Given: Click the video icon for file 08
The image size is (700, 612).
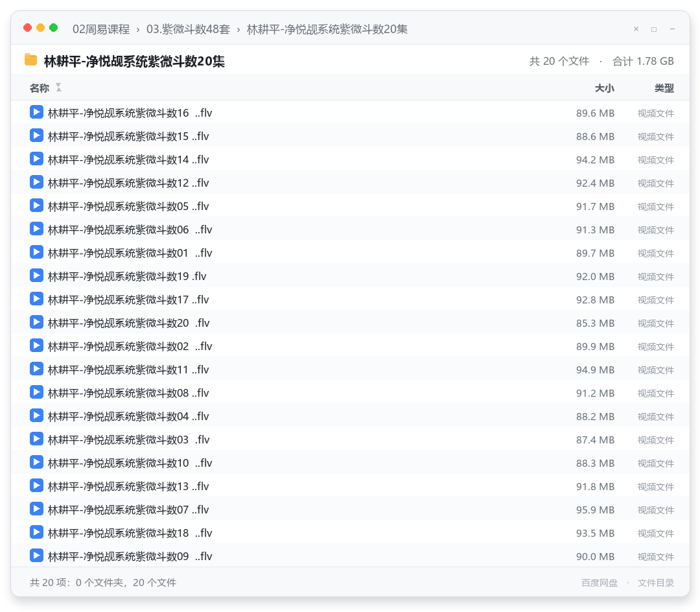Looking at the screenshot, I should [36, 392].
